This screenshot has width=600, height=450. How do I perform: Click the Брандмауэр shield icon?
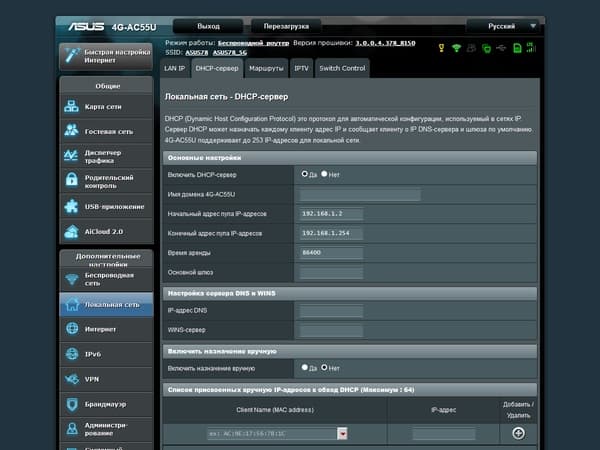[72, 404]
